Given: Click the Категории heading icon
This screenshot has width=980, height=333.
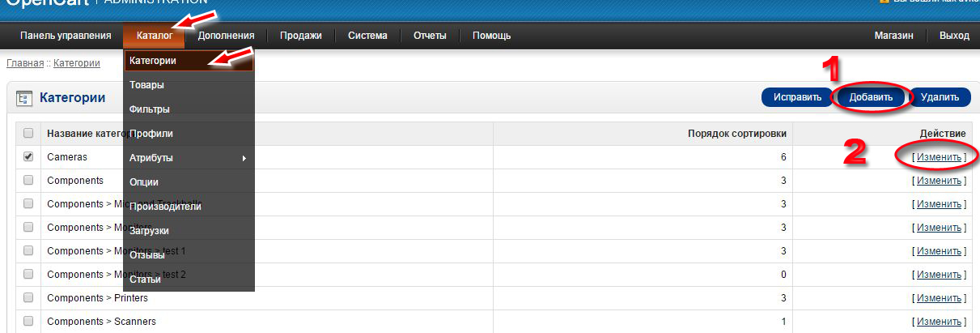Looking at the screenshot, I should [23, 98].
